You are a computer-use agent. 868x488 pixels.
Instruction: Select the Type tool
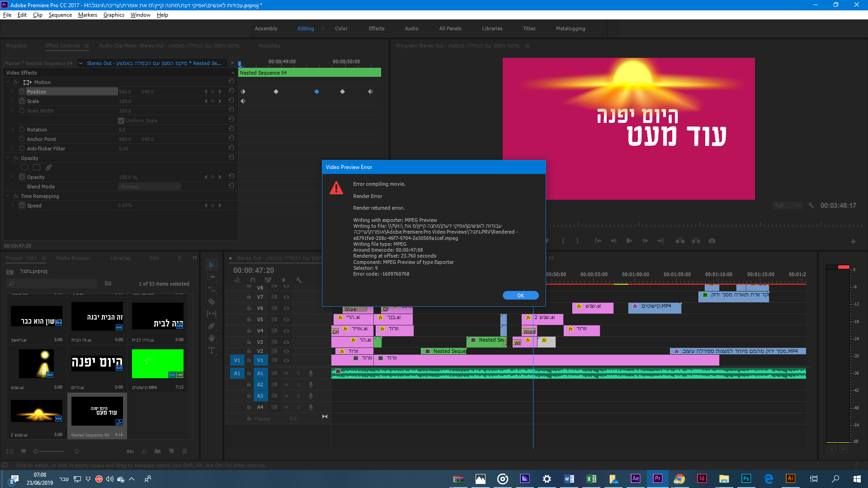(x=211, y=350)
